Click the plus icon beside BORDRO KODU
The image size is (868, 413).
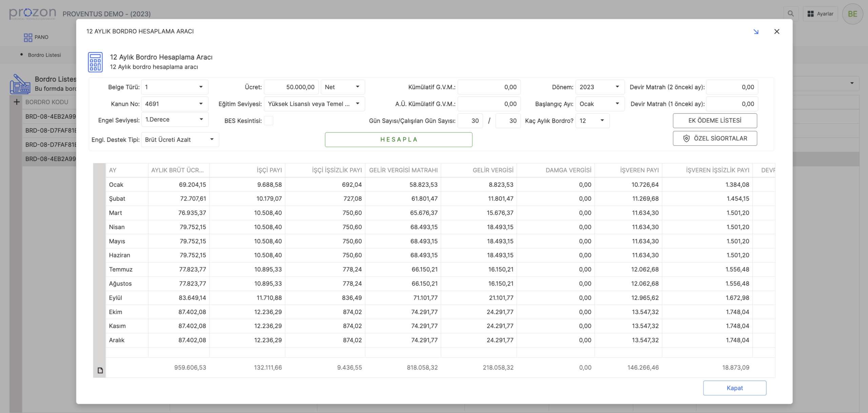[16, 102]
